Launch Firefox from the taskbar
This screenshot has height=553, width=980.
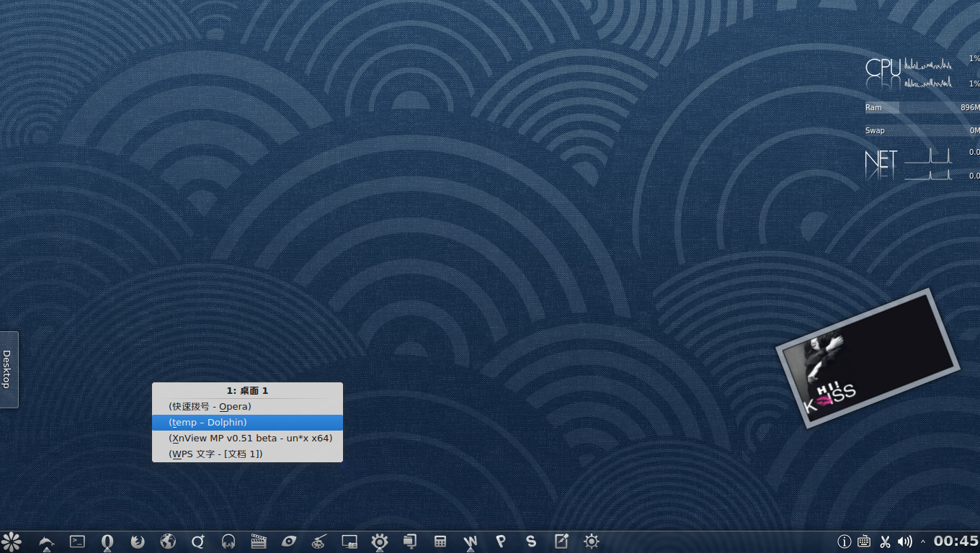[138, 541]
